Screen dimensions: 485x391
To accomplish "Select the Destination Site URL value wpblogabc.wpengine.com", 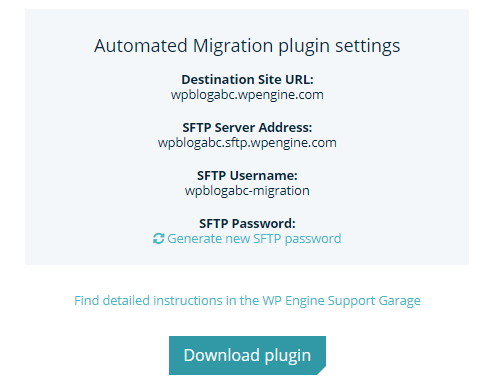I will [x=247, y=95].
